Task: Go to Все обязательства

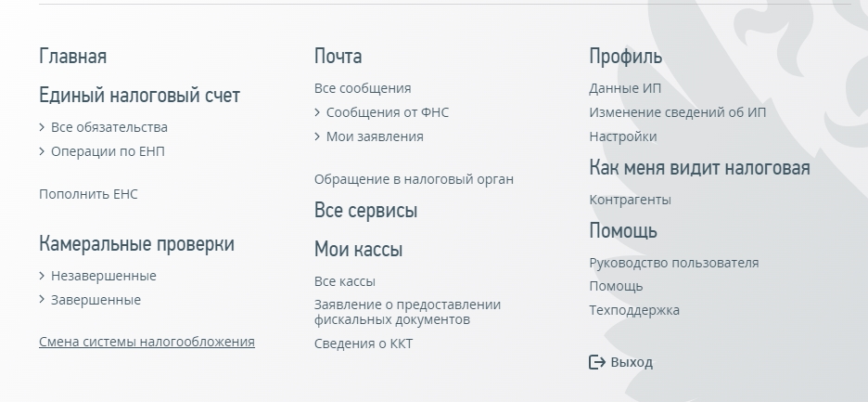Action: coord(109,127)
